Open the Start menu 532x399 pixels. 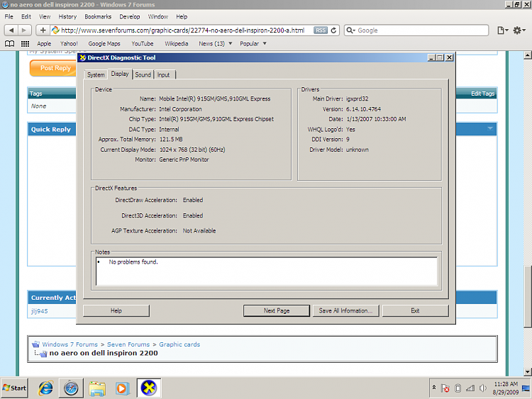tap(14, 388)
